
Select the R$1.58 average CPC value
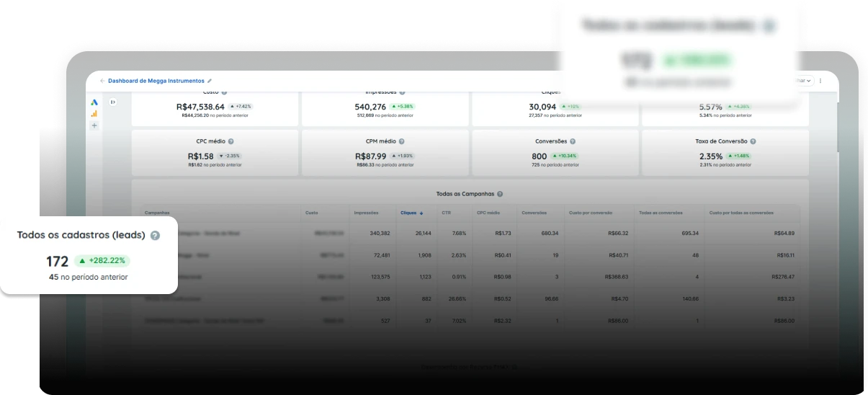point(201,156)
